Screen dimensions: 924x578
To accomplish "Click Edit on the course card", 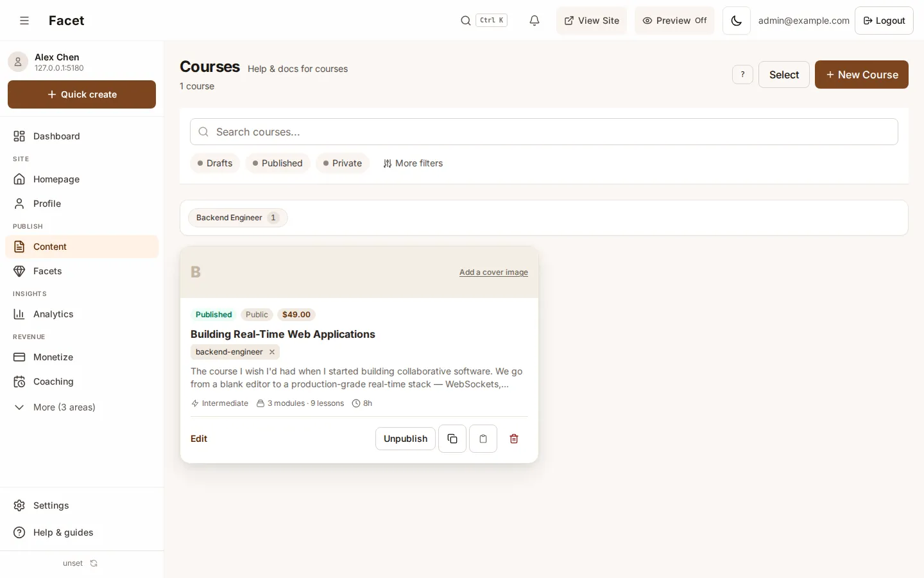I will click(199, 439).
